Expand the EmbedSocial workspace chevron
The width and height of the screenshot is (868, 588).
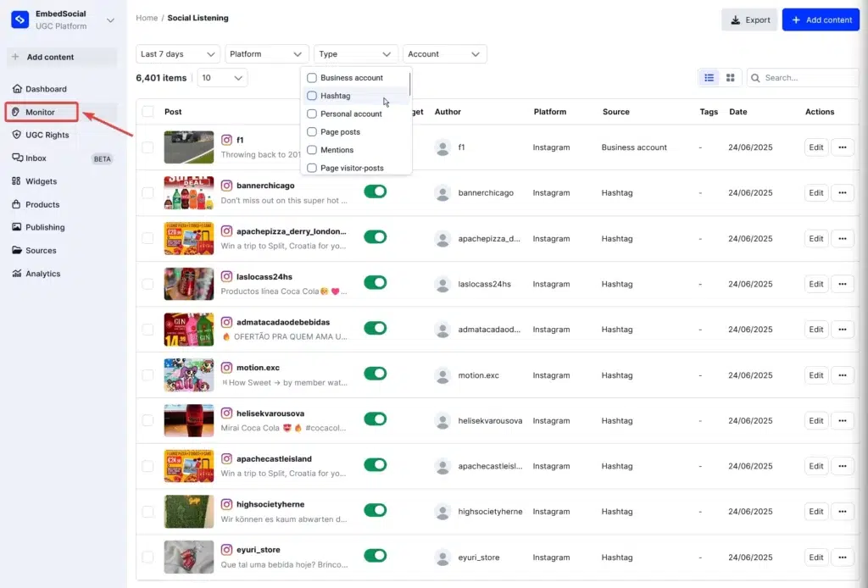point(110,20)
